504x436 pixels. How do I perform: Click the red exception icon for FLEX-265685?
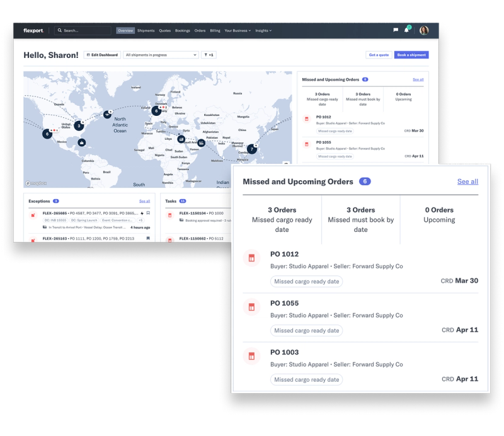pos(33,215)
